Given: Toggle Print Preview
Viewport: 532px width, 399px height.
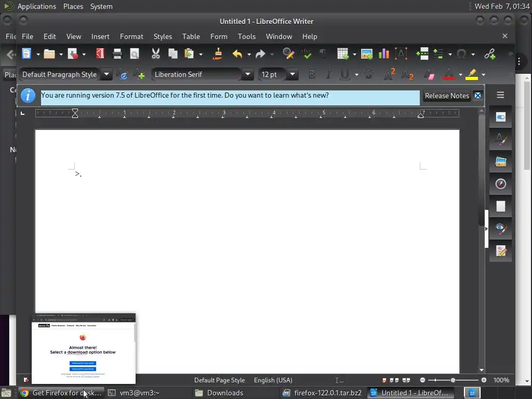Looking at the screenshot, I should [x=135, y=54].
